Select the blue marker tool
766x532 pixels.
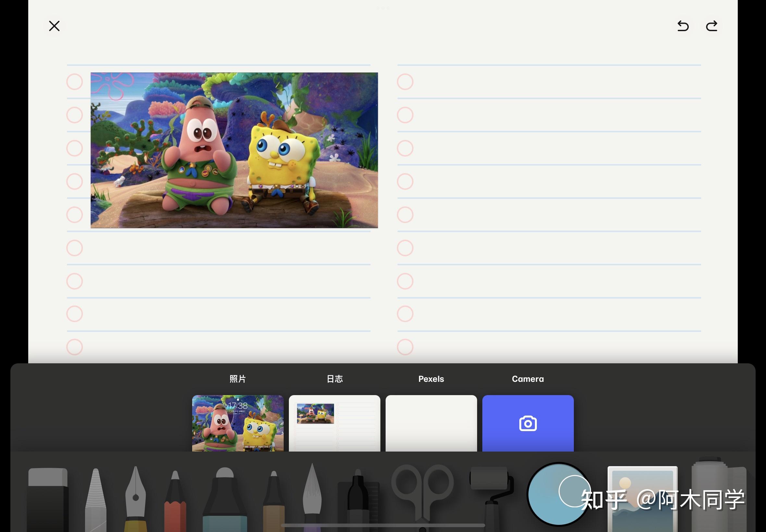(225, 499)
